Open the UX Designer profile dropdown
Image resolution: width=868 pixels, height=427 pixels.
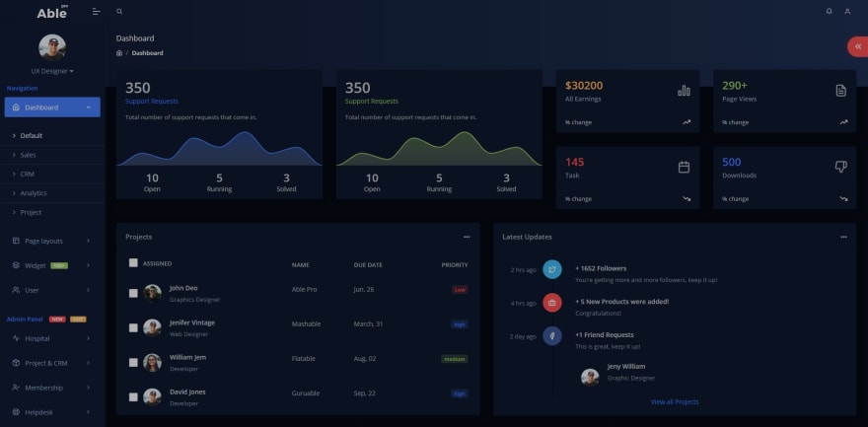52,71
